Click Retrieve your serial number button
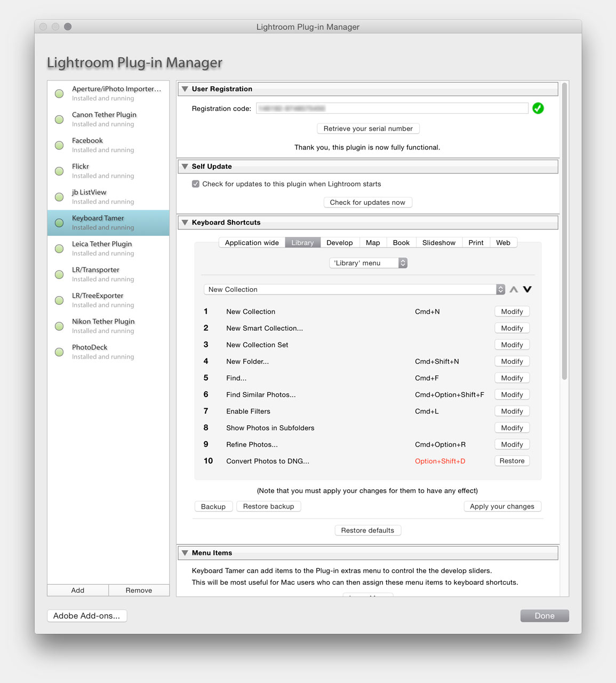The image size is (616, 683). (x=368, y=129)
